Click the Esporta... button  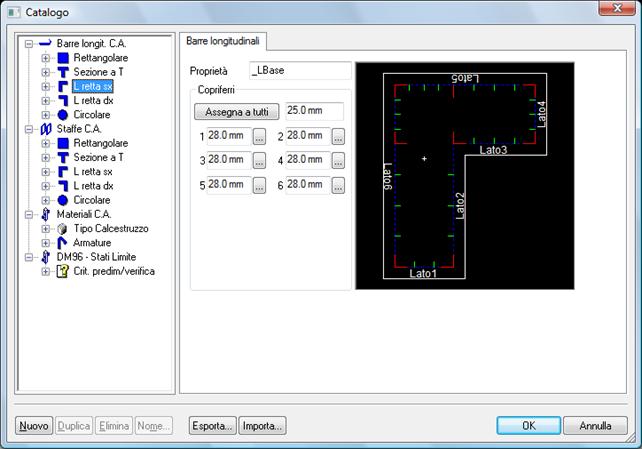click(212, 426)
